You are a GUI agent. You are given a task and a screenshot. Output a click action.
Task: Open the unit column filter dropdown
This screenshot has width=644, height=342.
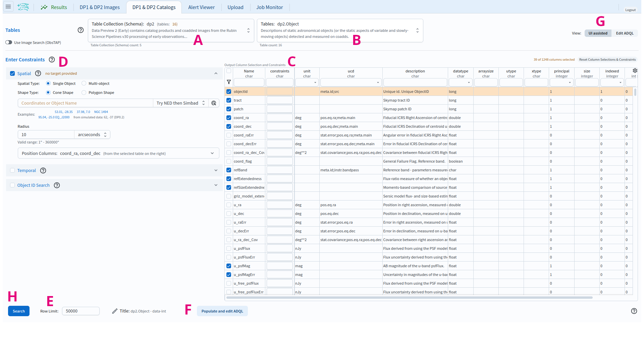[x=307, y=82]
